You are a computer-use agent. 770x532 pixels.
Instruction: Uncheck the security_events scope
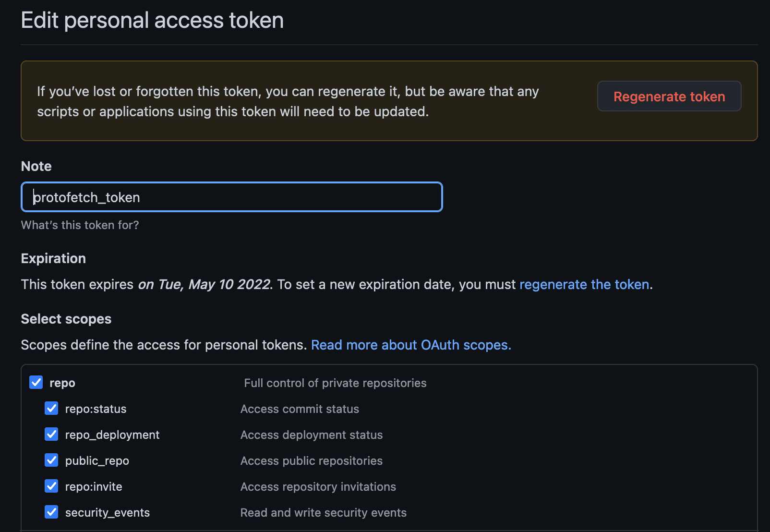coord(51,512)
